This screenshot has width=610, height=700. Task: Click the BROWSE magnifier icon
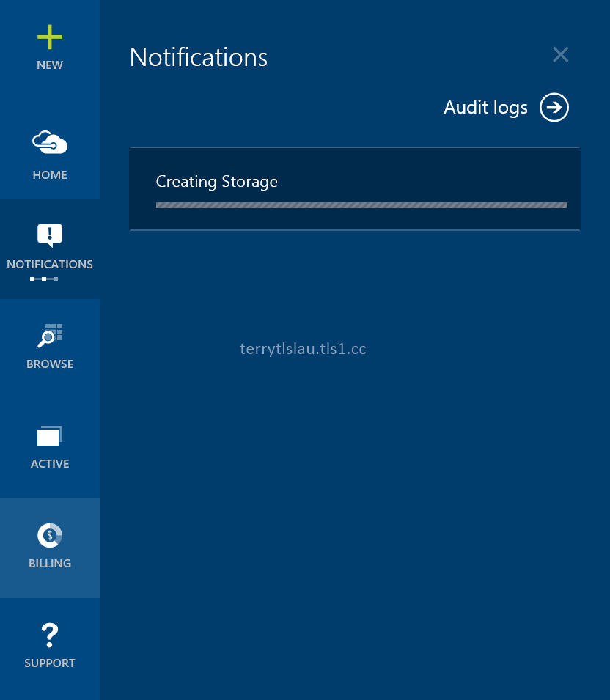click(49, 335)
